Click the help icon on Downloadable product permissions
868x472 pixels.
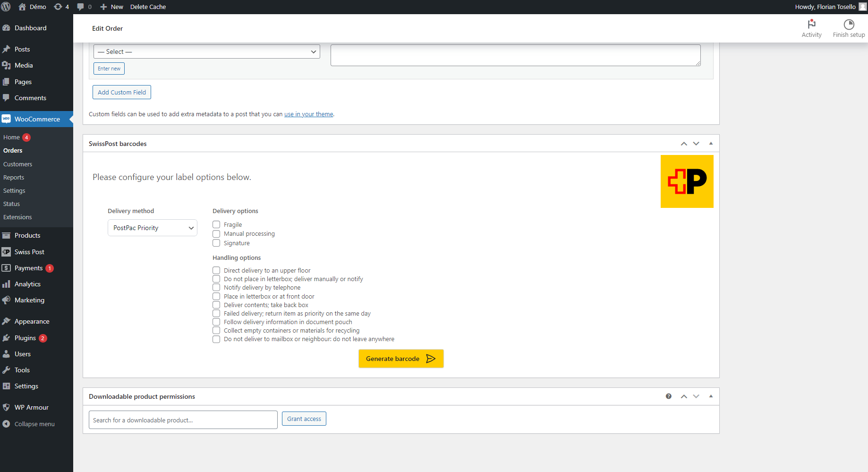[x=668, y=396]
